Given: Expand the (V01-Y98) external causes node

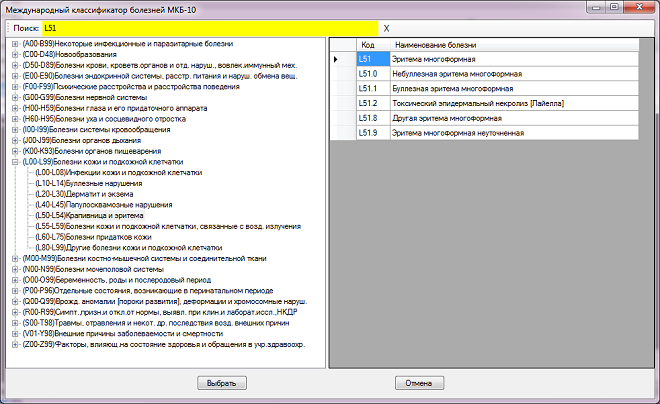Looking at the screenshot, I should [15, 334].
